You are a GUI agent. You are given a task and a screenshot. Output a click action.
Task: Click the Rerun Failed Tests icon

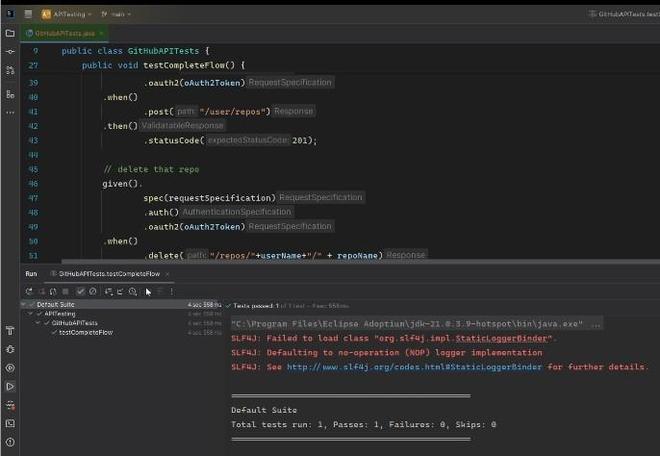click(x=42, y=291)
